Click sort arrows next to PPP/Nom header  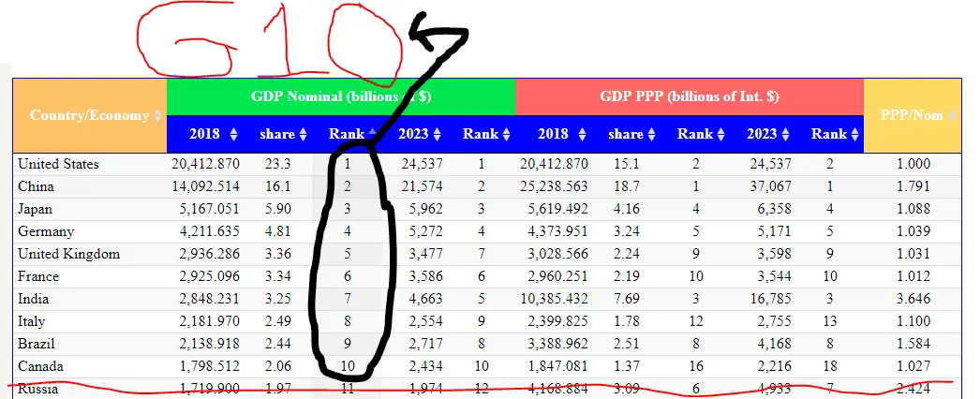(953, 115)
